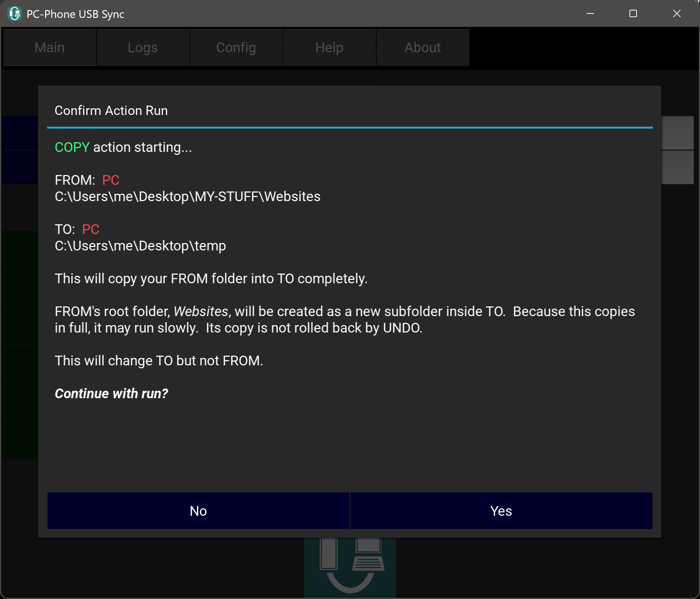The width and height of the screenshot is (700, 599).
Task: Open the Logs tab
Action: [x=143, y=47]
